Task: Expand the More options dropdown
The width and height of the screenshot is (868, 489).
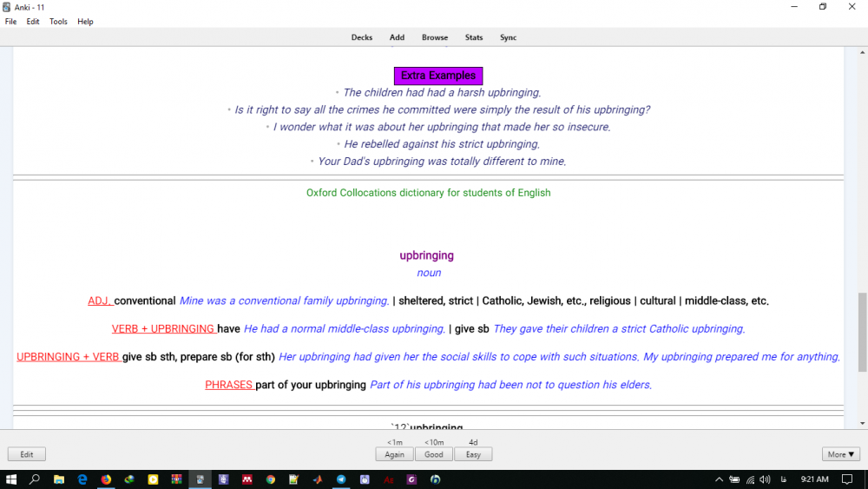Action: click(x=841, y=454)
